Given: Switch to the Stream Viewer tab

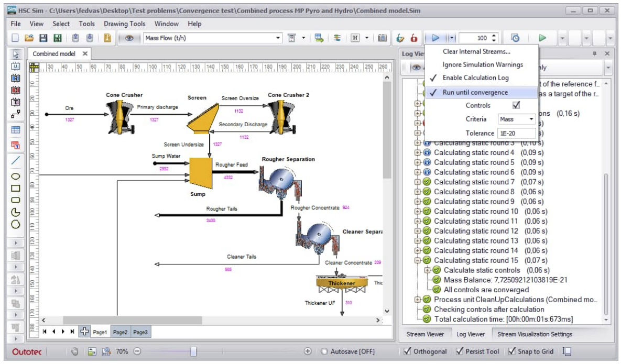Looking at the screenshot, I should point(425,334).
